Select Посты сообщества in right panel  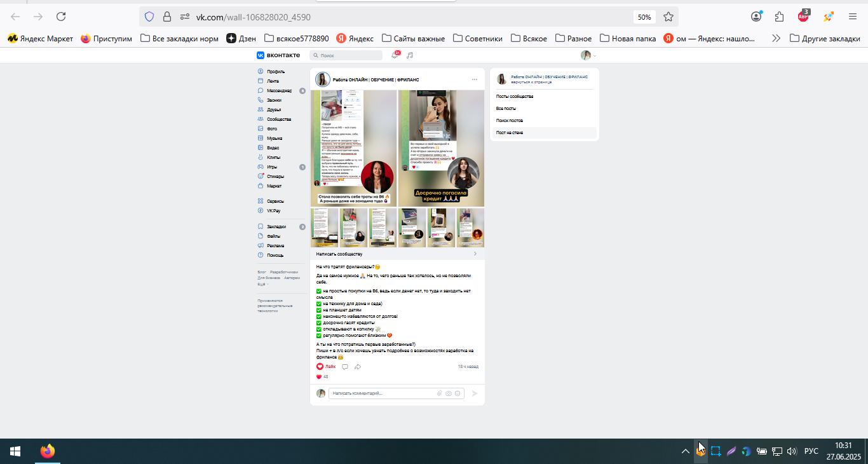pyautogui.click(x=545, y=97)
